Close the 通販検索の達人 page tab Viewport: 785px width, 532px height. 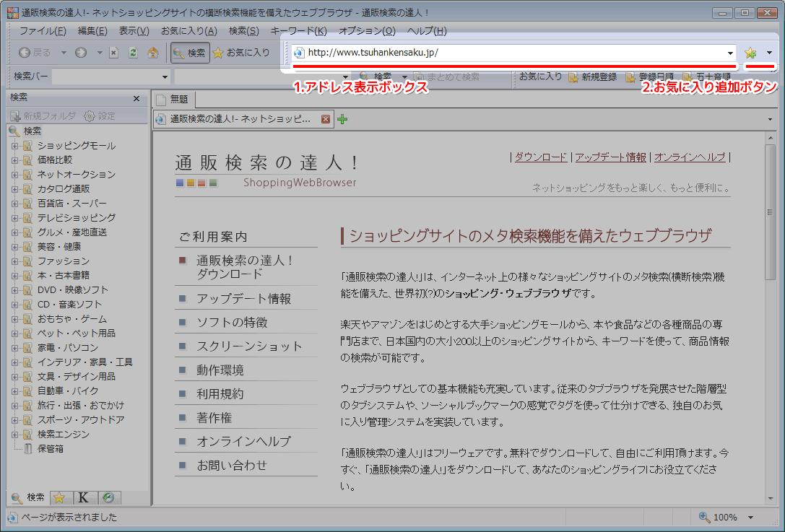click(326, 119)
